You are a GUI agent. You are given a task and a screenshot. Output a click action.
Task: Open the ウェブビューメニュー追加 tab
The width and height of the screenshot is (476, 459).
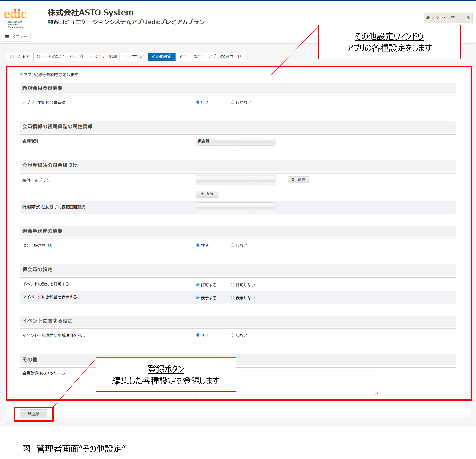point(93,57)
